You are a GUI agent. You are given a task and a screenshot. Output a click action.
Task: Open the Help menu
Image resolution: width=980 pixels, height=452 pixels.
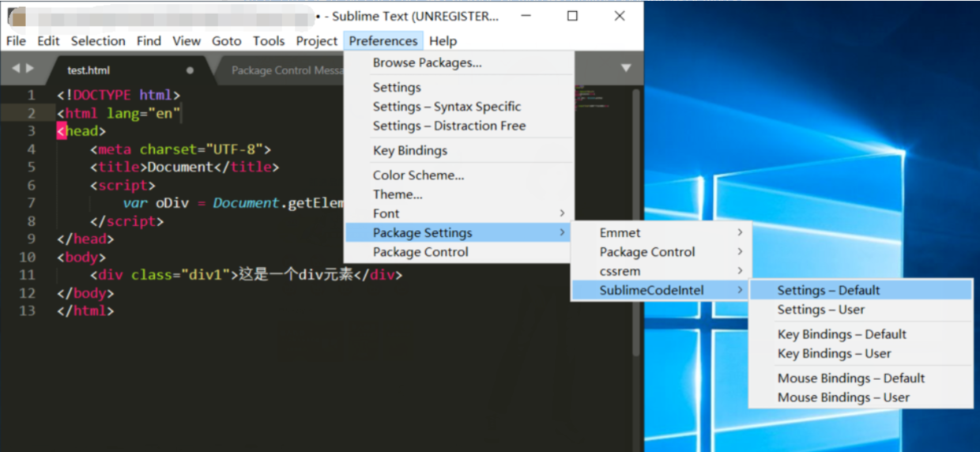pyautogui.click(x=443, y=41)
